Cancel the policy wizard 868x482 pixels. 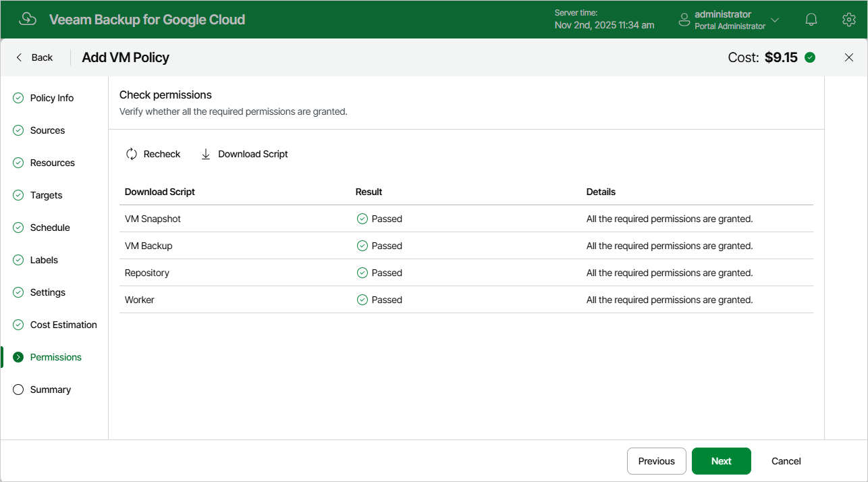[x=786, y=461]
